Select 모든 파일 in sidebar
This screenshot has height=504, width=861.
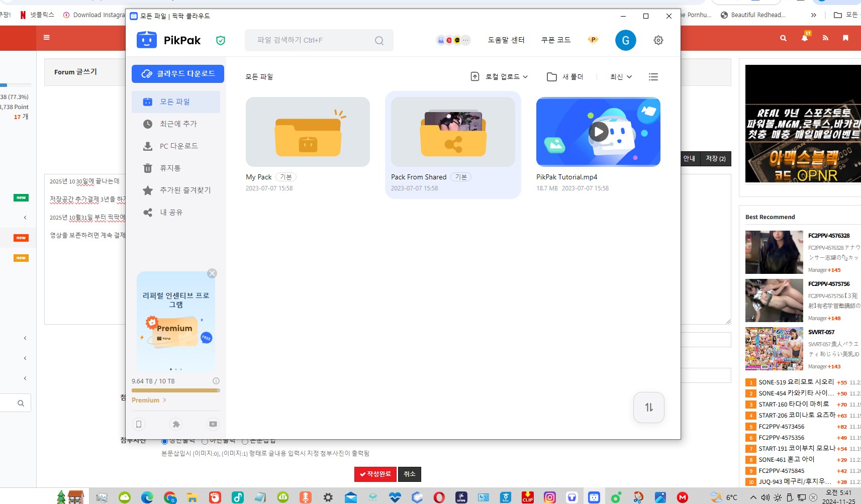tap(176, 102)
